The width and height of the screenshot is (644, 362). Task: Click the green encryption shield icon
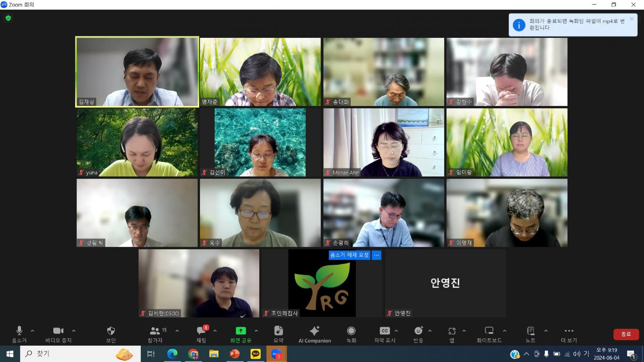coord(8,18)
